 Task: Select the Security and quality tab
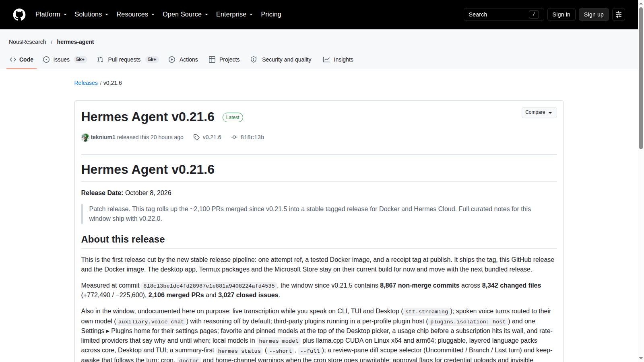tap(281, 60)
